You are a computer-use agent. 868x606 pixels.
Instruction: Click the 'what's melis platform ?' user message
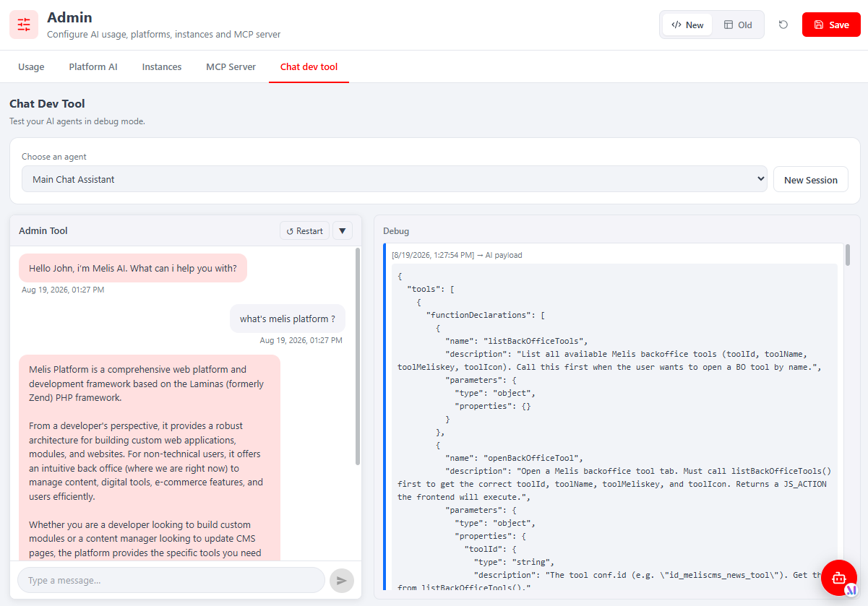(288, 319)
